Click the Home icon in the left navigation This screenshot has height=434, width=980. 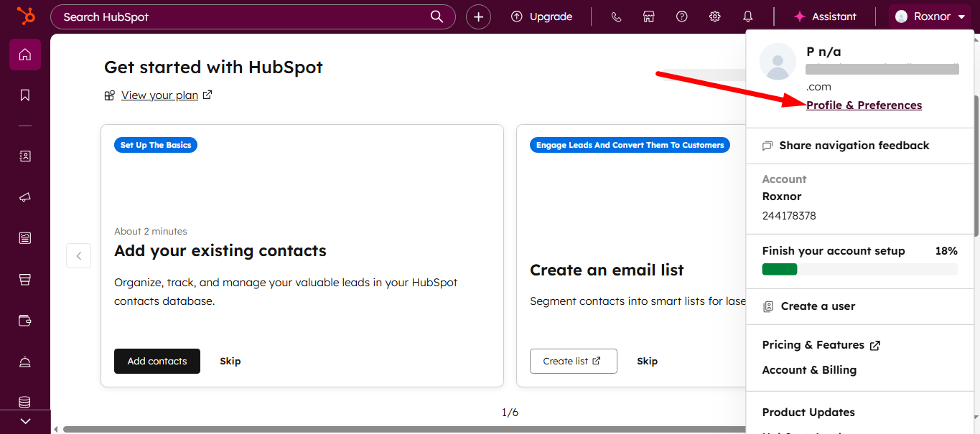(x=25, y=55)
